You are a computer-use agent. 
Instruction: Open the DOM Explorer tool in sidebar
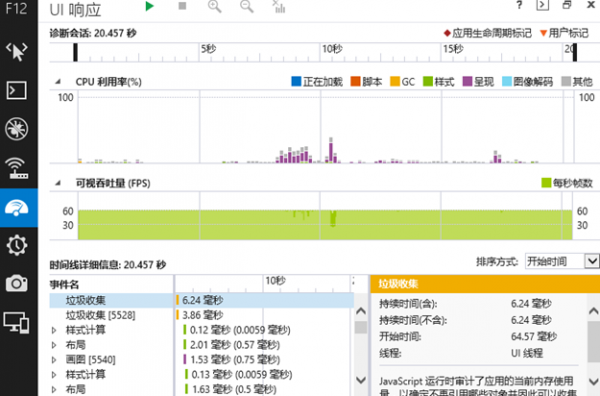pyautogui.click(x=17, y=52)
